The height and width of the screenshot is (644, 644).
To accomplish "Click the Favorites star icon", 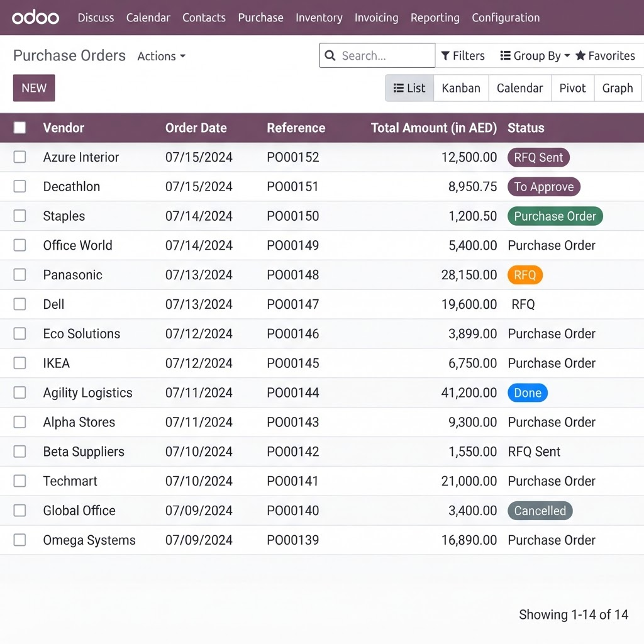I will (x=580, y=55).
